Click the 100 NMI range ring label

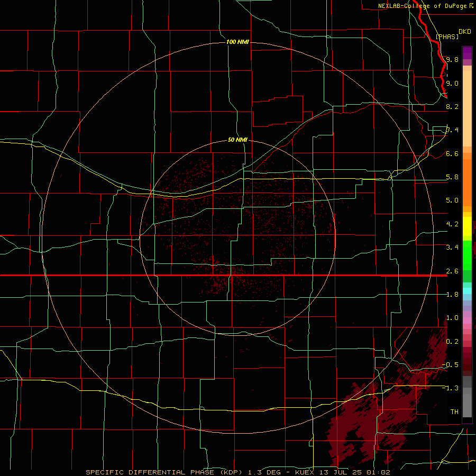(237, 42)
